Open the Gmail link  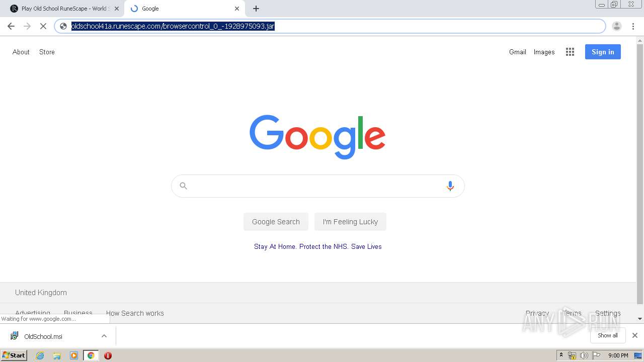click(518, 52)
